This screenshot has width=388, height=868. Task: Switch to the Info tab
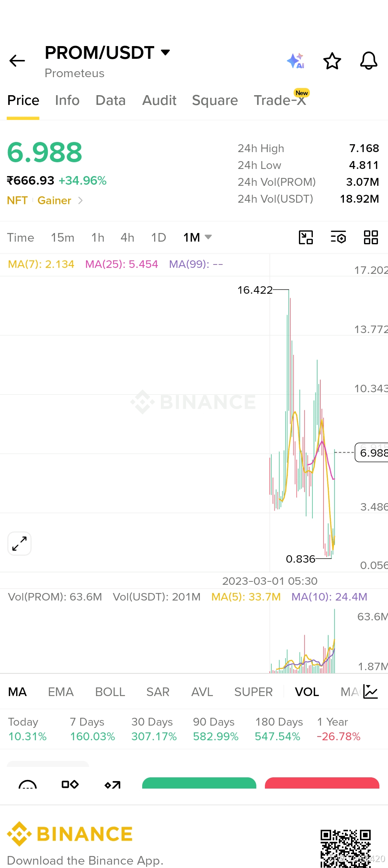[x=67, y=100]
